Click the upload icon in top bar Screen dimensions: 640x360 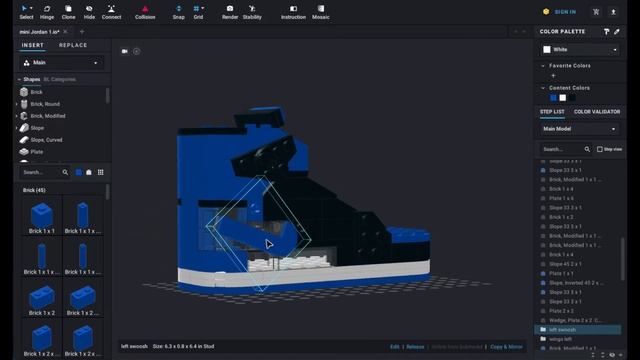pos(613,12)
